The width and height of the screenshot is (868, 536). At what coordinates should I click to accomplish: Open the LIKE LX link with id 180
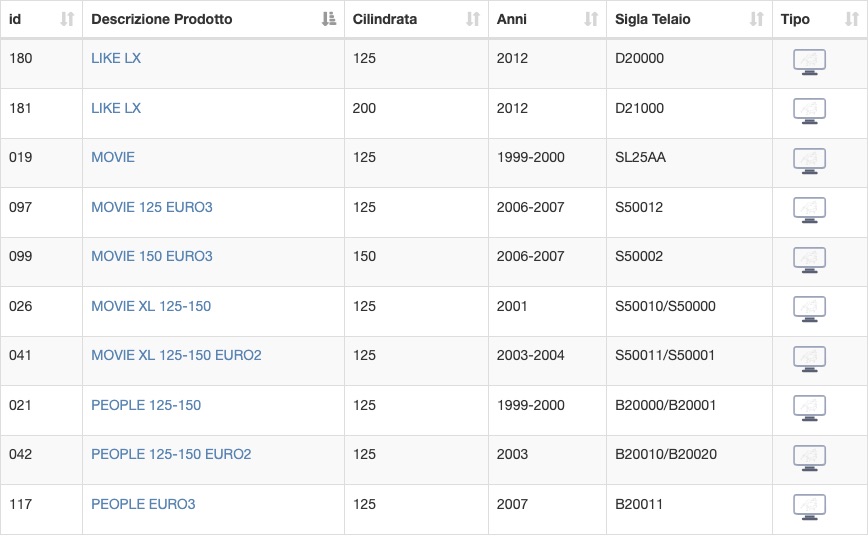coord(116,58)
